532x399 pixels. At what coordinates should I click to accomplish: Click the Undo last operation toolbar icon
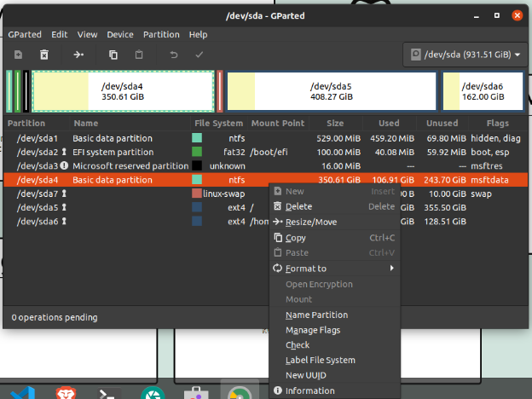click(173, 55)
